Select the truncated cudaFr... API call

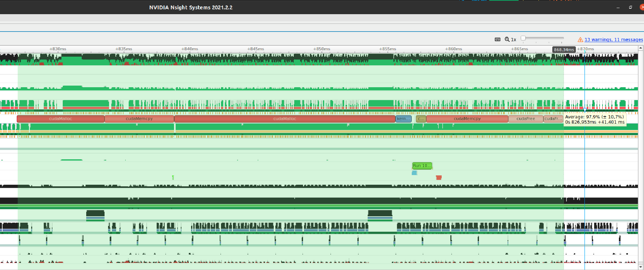tap(553, 119)
